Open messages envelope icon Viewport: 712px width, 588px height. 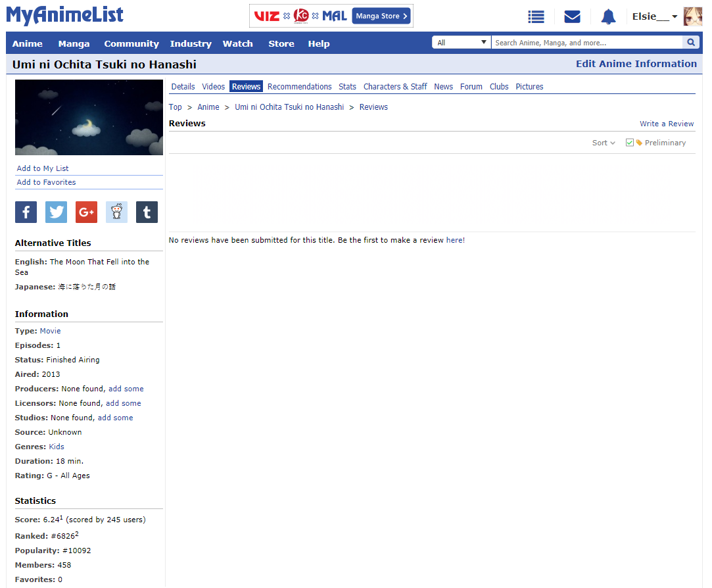pos(572,17)
